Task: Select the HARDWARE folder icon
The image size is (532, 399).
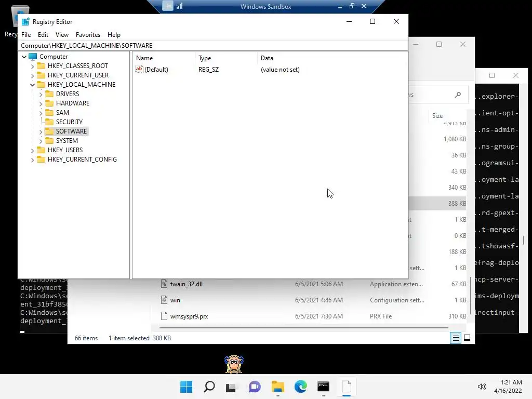Action: coord(49,103)
